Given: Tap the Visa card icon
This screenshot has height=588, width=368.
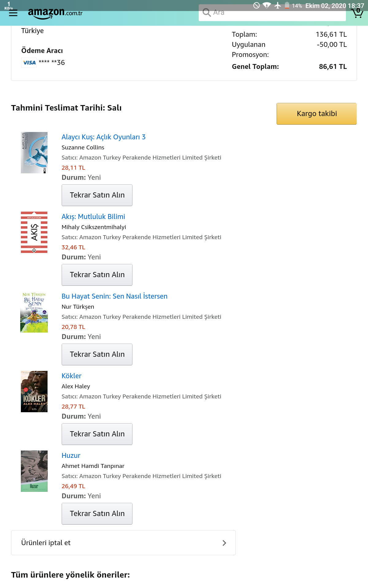Looking at the screenshot, I should coord(29,62).
